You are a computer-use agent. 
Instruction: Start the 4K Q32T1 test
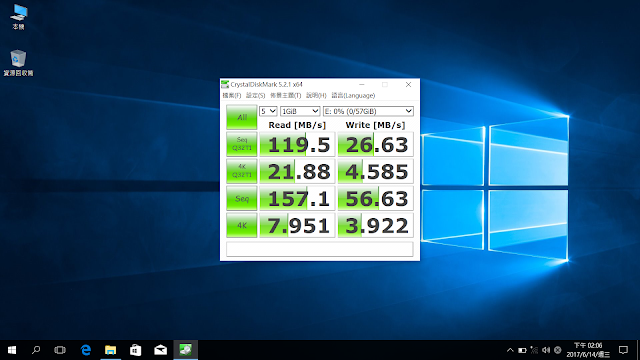coord(242,171)
